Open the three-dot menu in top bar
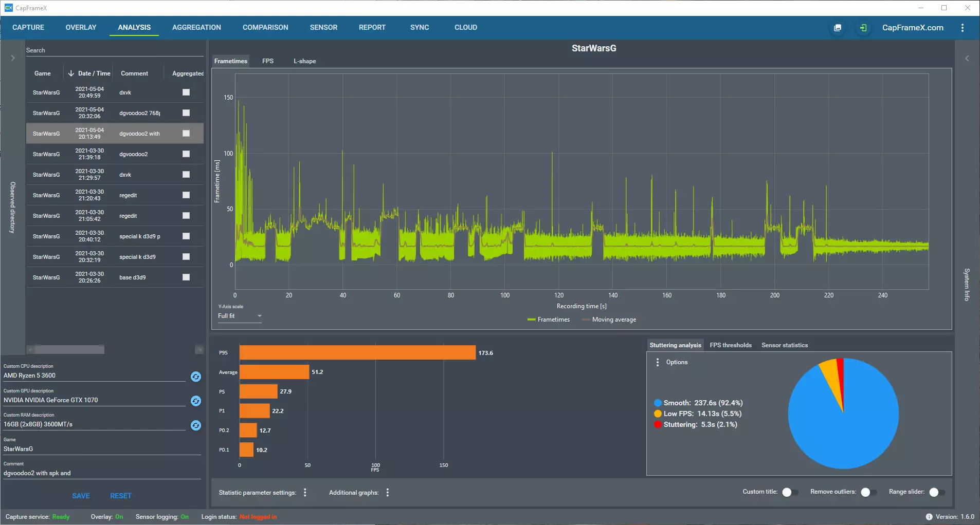Image resolution: width=980 pixels, height=525 pixels. (x=963, y=28)
